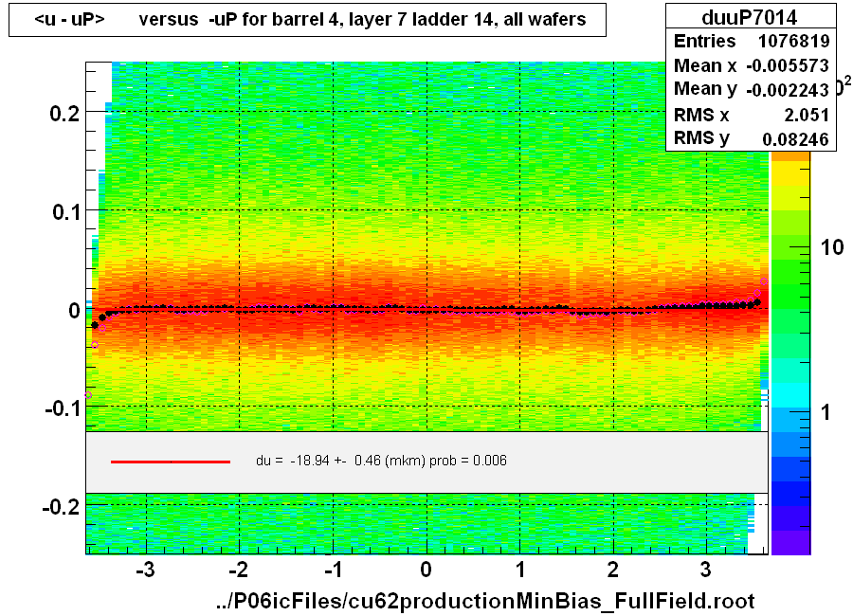Click the y-axis label -0.2
This screenshot has height=616, width=853.
pyautogui.click(x=61, y=507)
